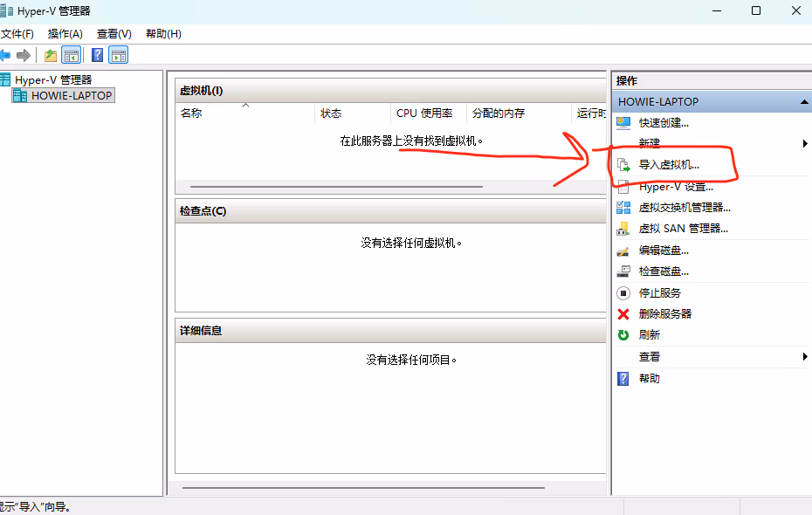Screen dimensions: 812x515
Task: Click the red X 删除服务器 icon
Action: (623, 314)
